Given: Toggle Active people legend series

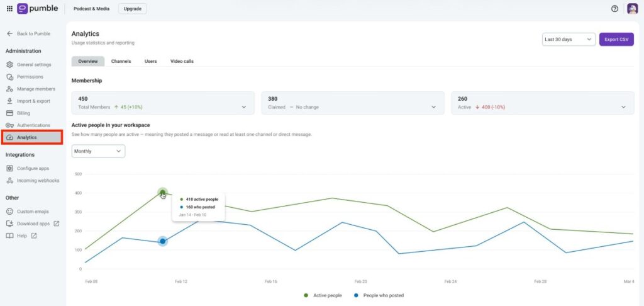Looking at the screenshot, I should click(x=323, y=295).
